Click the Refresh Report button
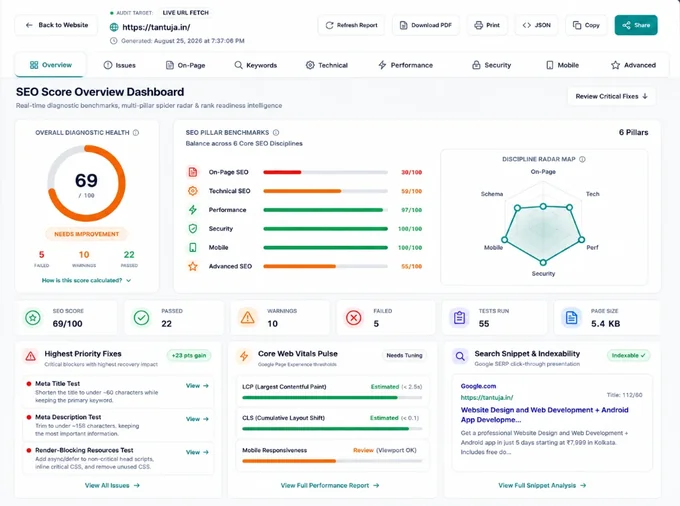The height and width of the screenshot is (506, 680). [352, 25]
